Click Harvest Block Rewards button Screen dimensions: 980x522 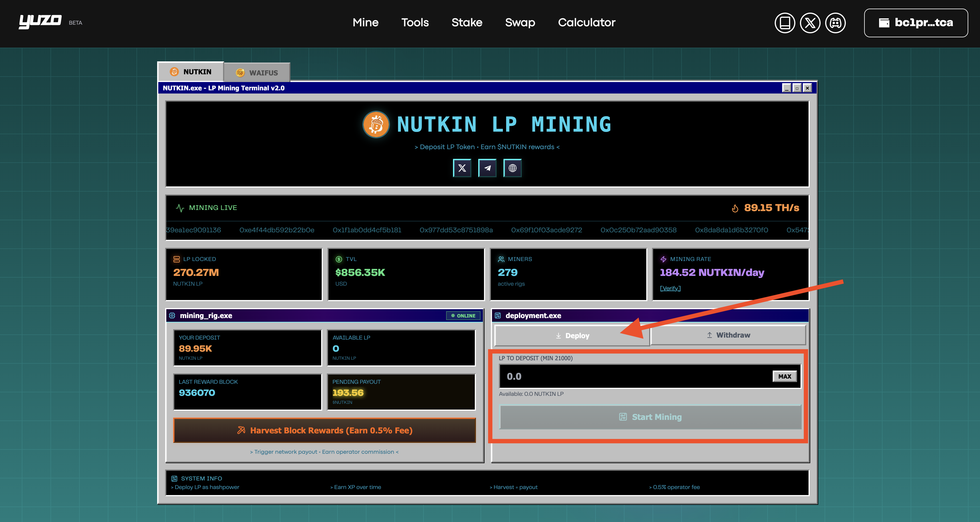coord(324,430)
